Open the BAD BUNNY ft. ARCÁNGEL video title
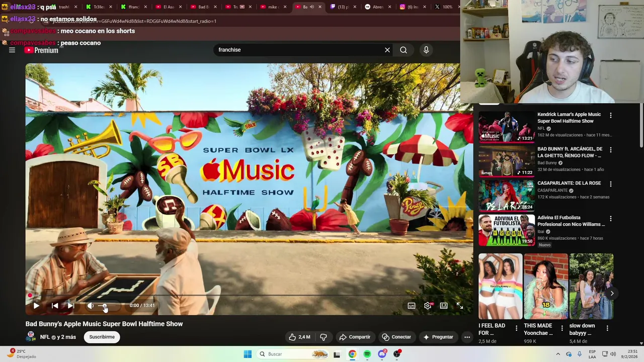The height and width of the screenshot is (362, 644). [x=570, y=152]
